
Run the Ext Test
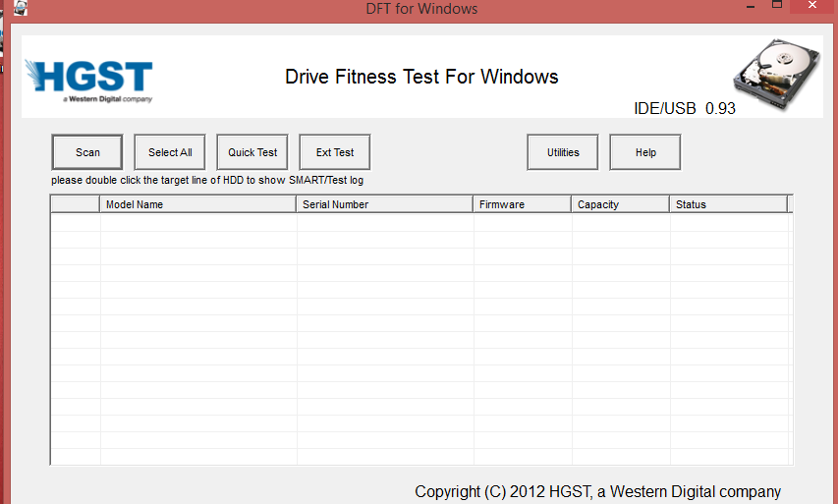335,152
